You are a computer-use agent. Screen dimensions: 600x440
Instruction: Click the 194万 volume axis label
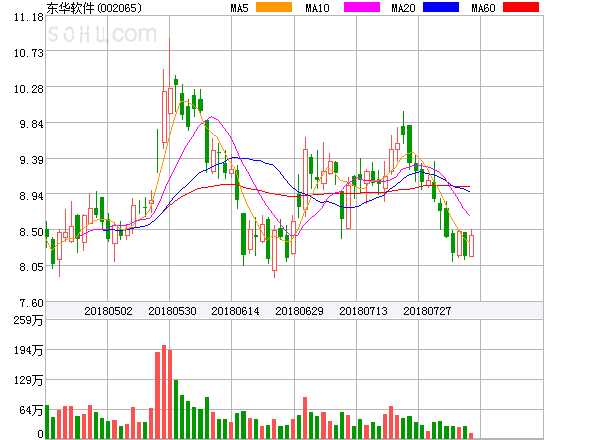click(x=28, y=350)
